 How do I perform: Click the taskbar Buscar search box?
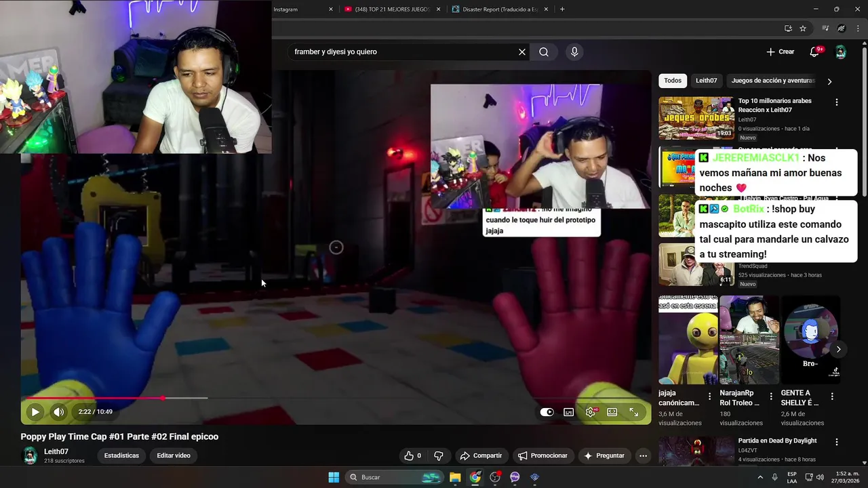point(395,477)
